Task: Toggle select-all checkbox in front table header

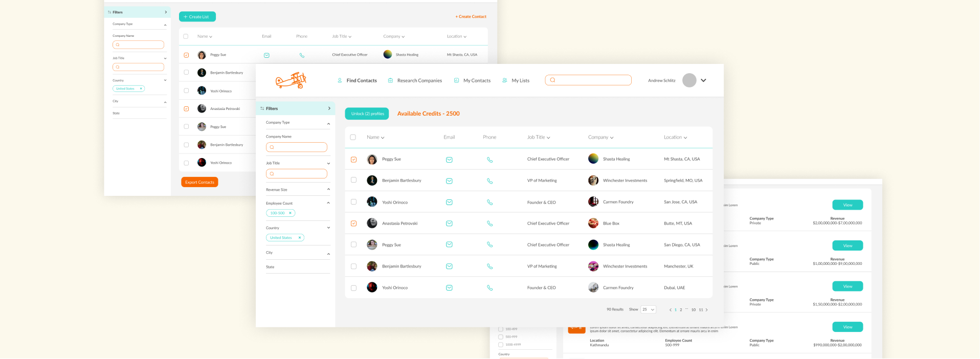Action: (353, 137)
